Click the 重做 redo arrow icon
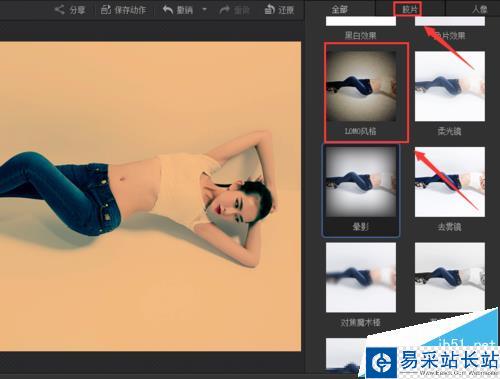The width and height of the screenshot is (500, 379). click(x=225, y=10)
